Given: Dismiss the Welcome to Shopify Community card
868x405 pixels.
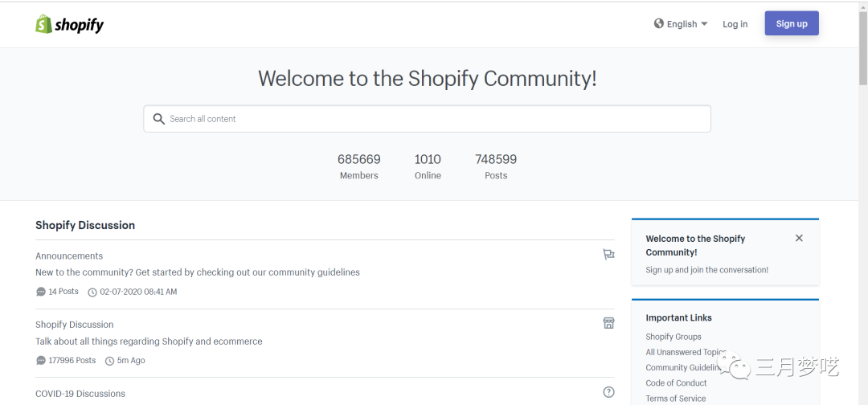Looking at the screenshot, I should tap(799, 238).
